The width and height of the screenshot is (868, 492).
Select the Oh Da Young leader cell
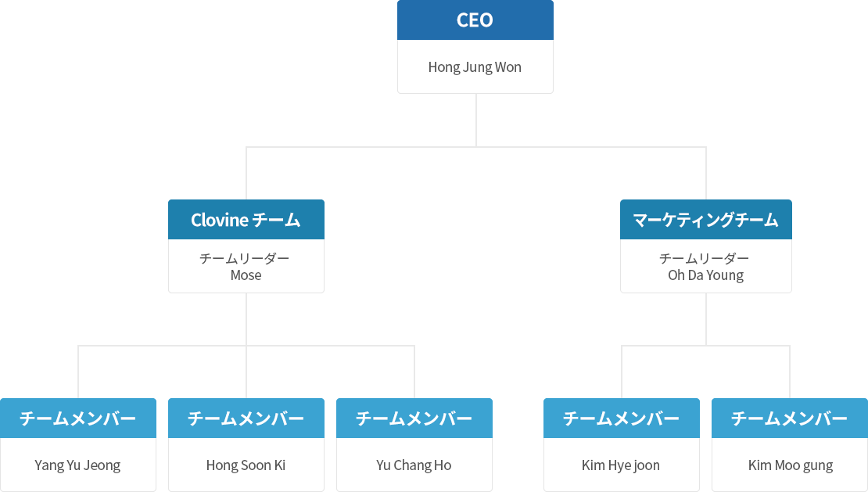[706, 266]
